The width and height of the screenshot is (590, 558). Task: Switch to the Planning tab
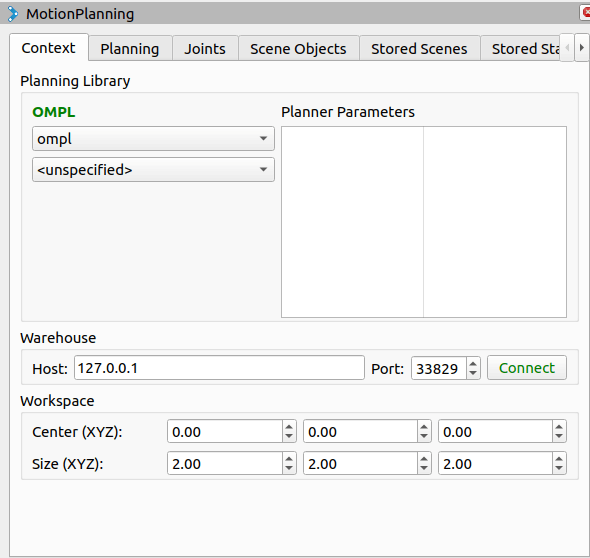pos(130,49)
